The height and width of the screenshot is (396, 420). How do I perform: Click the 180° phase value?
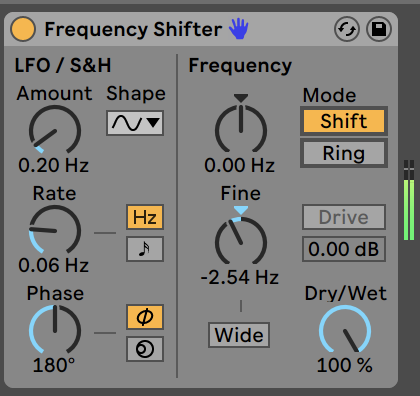point(54,365)
